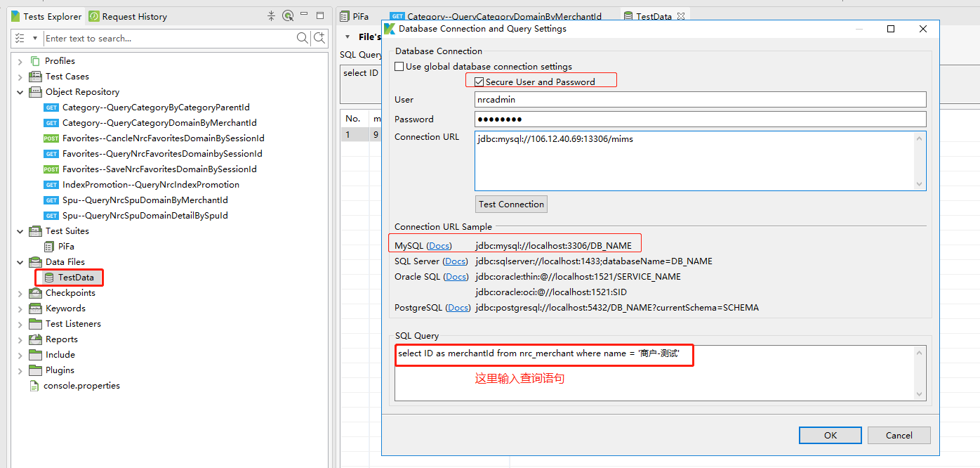Open advanced search icon beside the magnifier

(x=319, y=38)
